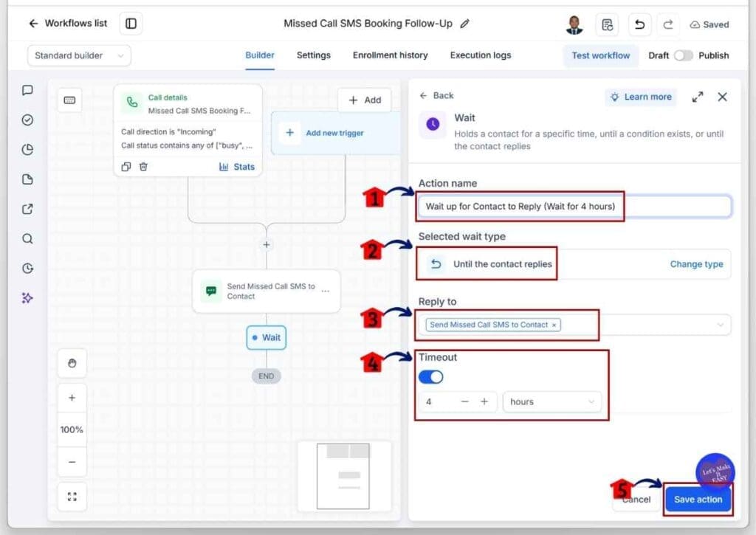Open the Standard builder dropdown
756x535 pixels.
point(79,55)
